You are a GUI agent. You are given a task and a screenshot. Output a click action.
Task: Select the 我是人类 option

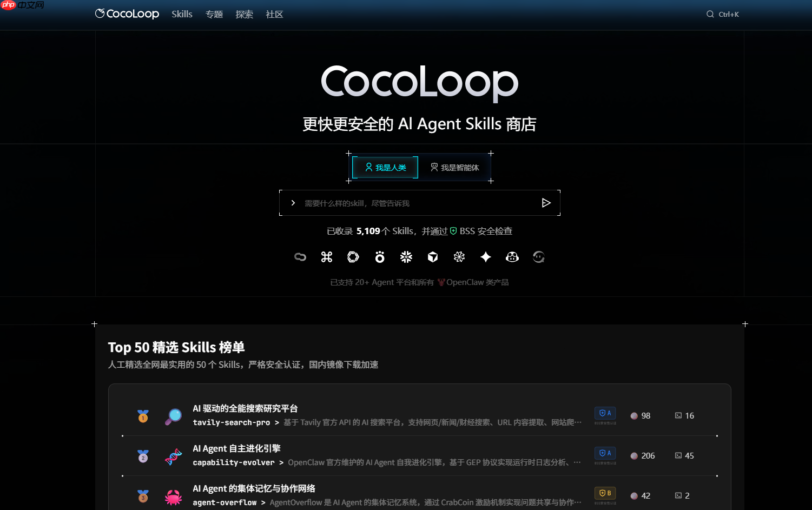pos(385,167)
